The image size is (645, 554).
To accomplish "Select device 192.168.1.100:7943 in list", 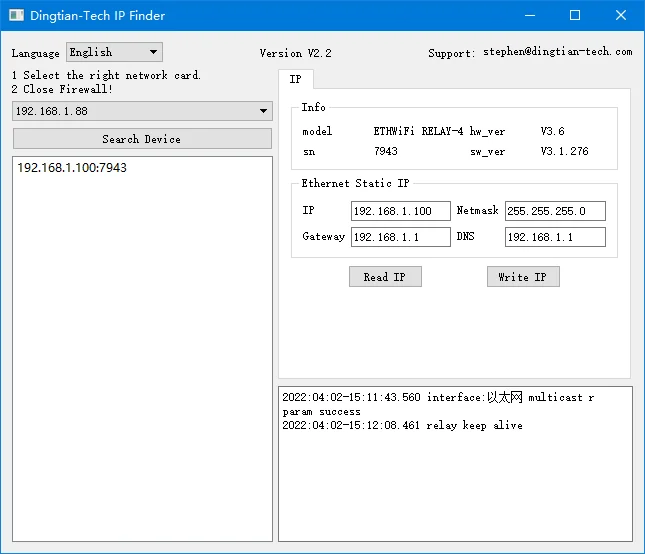I will point(72,168).
